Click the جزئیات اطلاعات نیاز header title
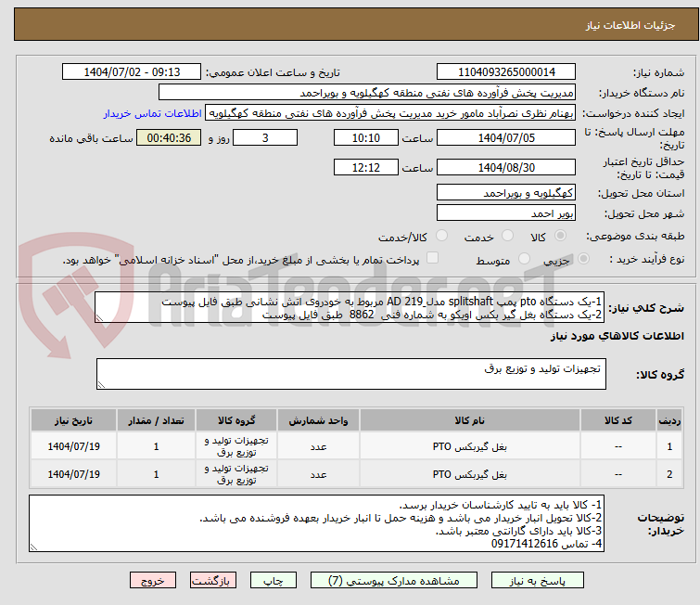 pos(630,25)
